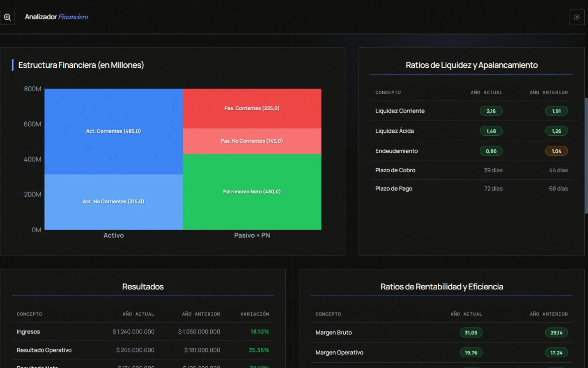Click Endeudamiento current value 0,86
Viewport: 588px width, 368px height.
[x=491, y=151]
